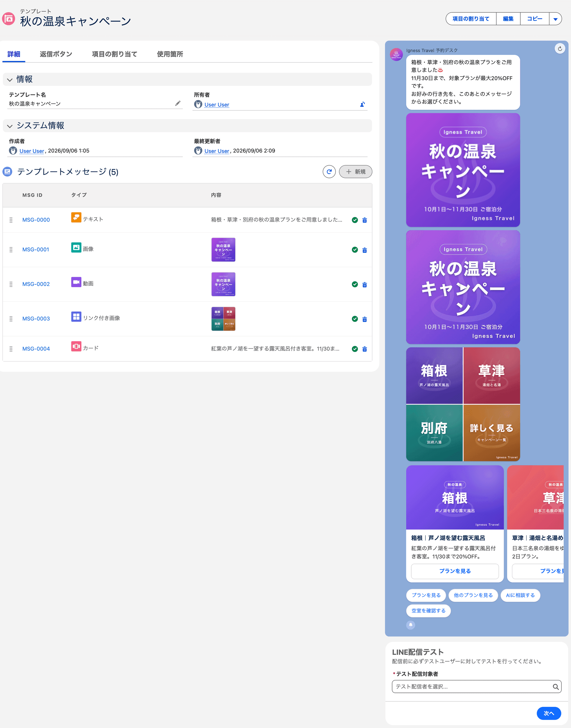Click green status check for MSG-0002
The image size is (571, 728).
click(x=355, y=284)
